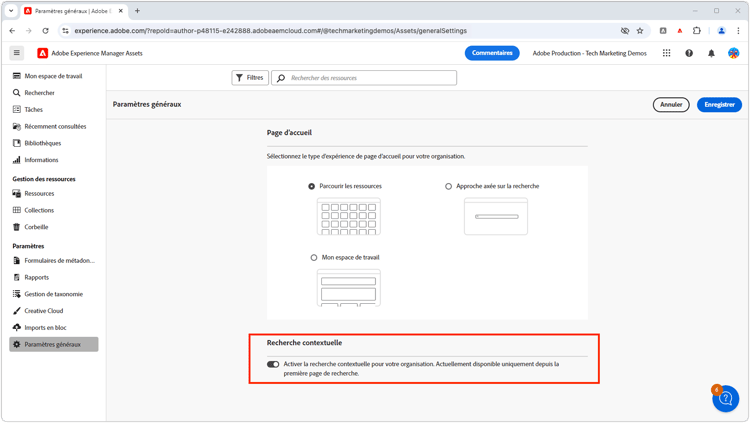Click the Creative Cloud brush icon
750x423 pixels.
17,311
